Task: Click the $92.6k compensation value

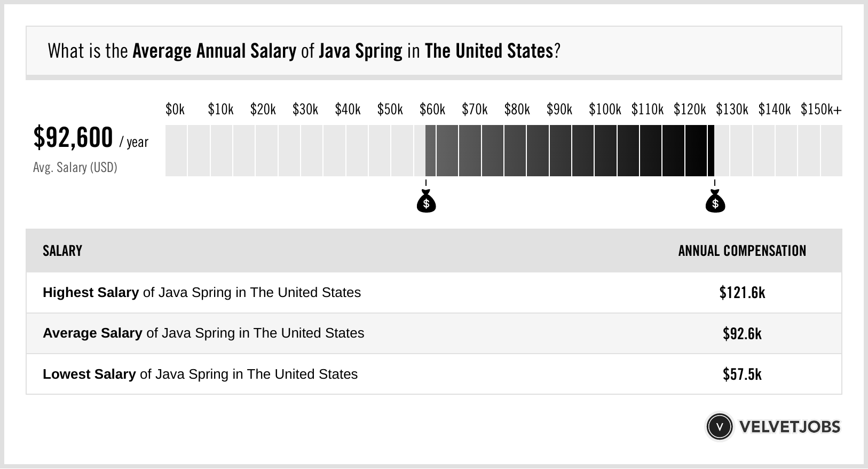Action: [x=742, y=334]
